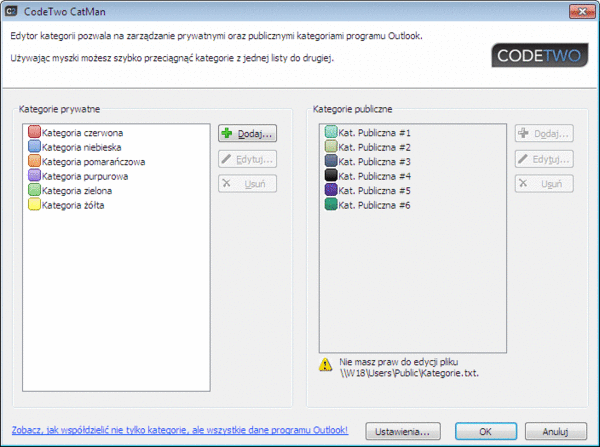The image size is (600, 447).
Task: Click the public categories Edytuj button
Action: pyautogui.click(x=544, y=159)
